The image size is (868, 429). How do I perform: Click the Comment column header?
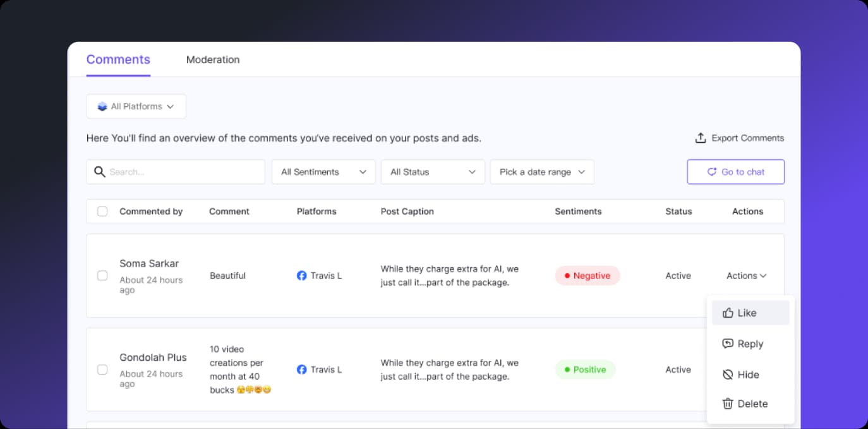point(229,212)
